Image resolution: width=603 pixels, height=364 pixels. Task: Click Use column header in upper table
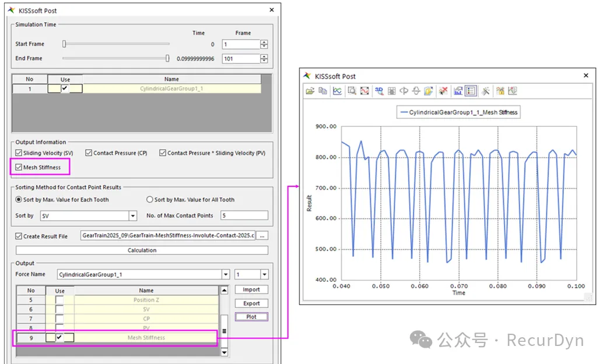[65, 79]
